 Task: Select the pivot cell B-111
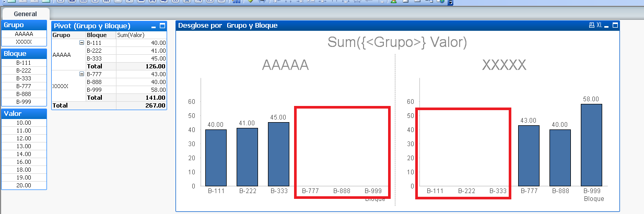pos(100,43)
